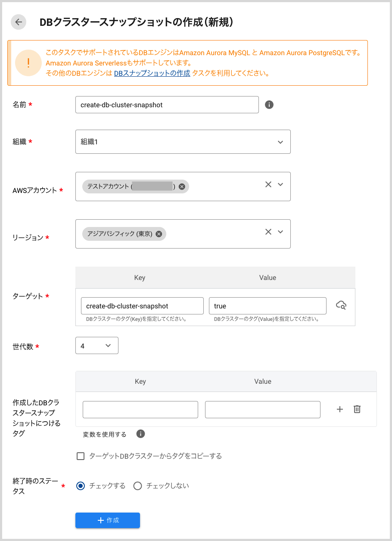Select the チェックする radio button
The image size is (392, 541).
(81, 486)
